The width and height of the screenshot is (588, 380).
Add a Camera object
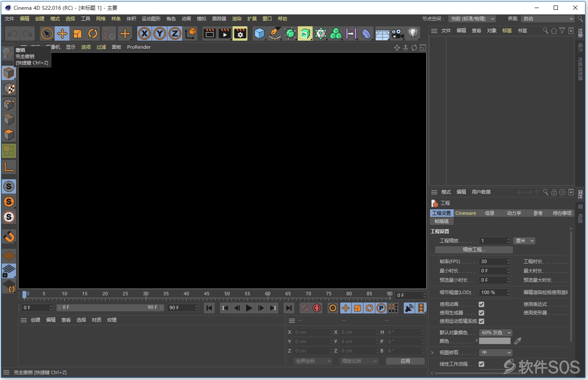pos(397,33)
